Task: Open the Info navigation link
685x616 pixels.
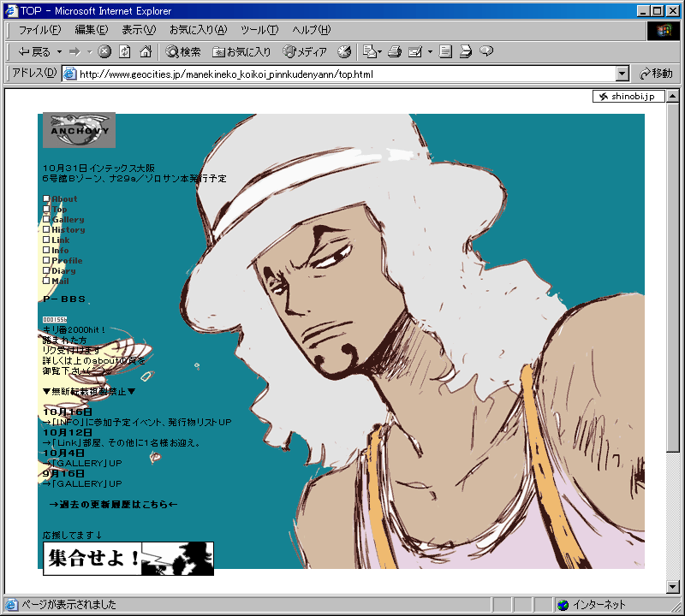Action: point(60,250)
